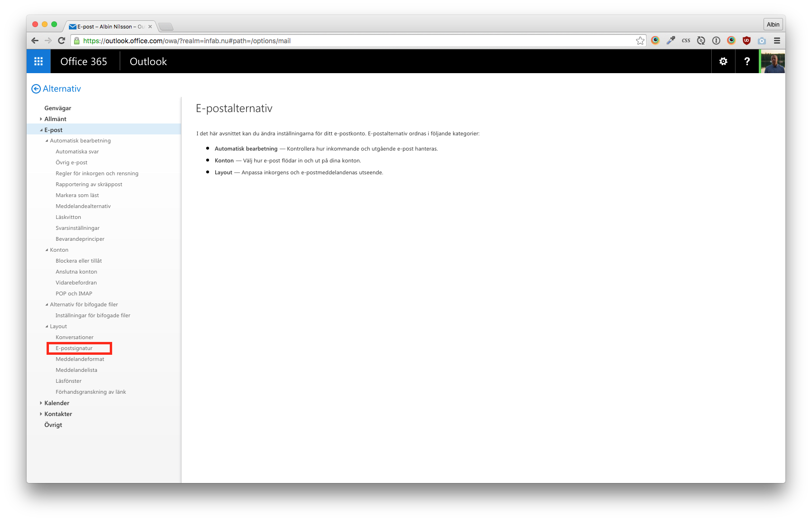This screenshot has height=521, width=812.
Task: Close the E-post browser tab
Action: click(x=150, y=27)
